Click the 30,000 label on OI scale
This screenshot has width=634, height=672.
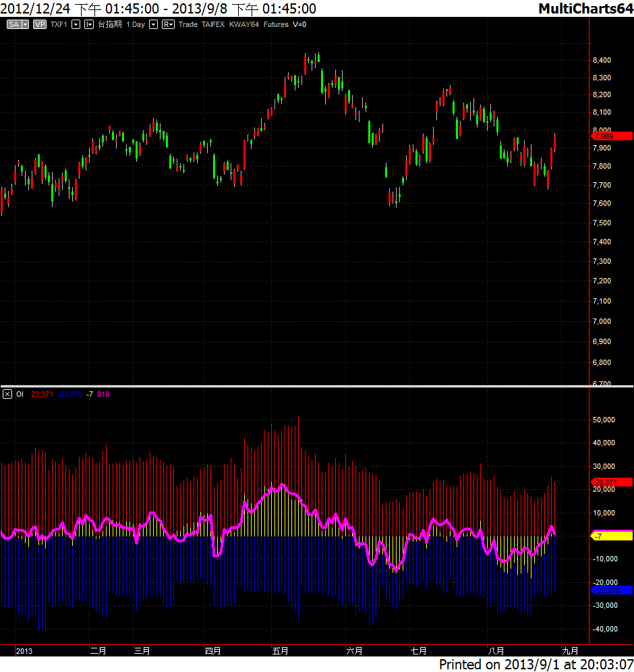coord(604,466)
